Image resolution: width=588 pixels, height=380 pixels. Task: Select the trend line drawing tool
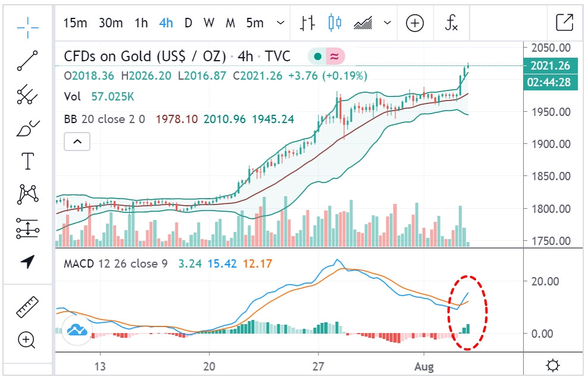[27, 61]
